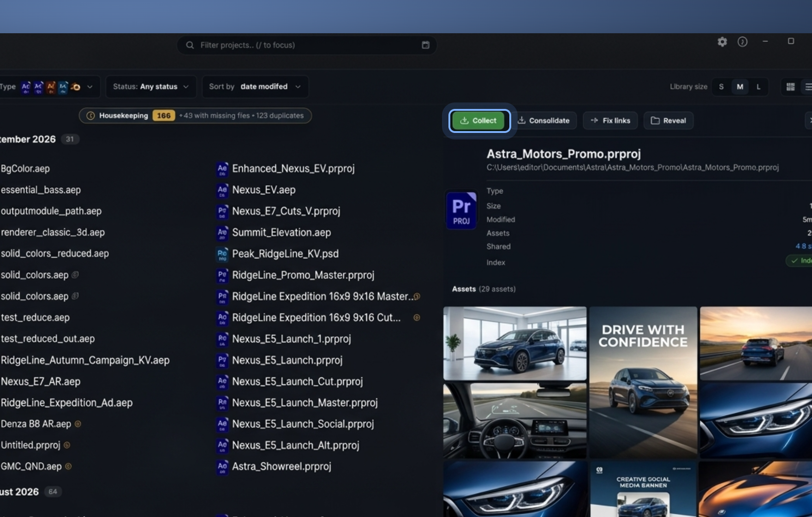This screenshot has width=812, height=517.
Task: Click the Astra_Motors_Promo.prproj file path text
Action: tap(633, 168)
